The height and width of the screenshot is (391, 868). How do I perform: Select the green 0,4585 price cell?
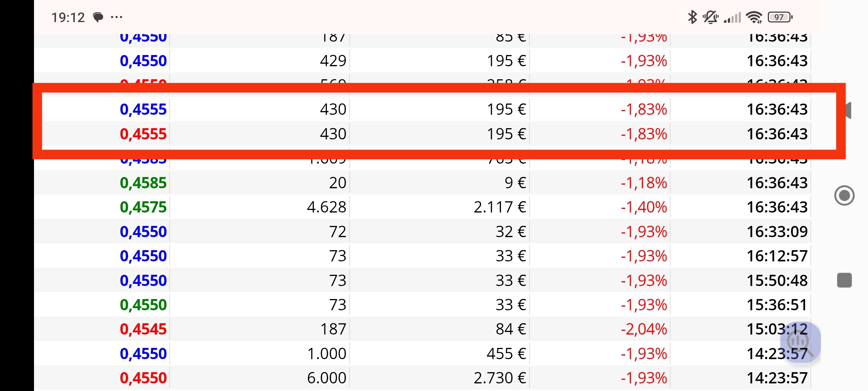pos(143,183)
